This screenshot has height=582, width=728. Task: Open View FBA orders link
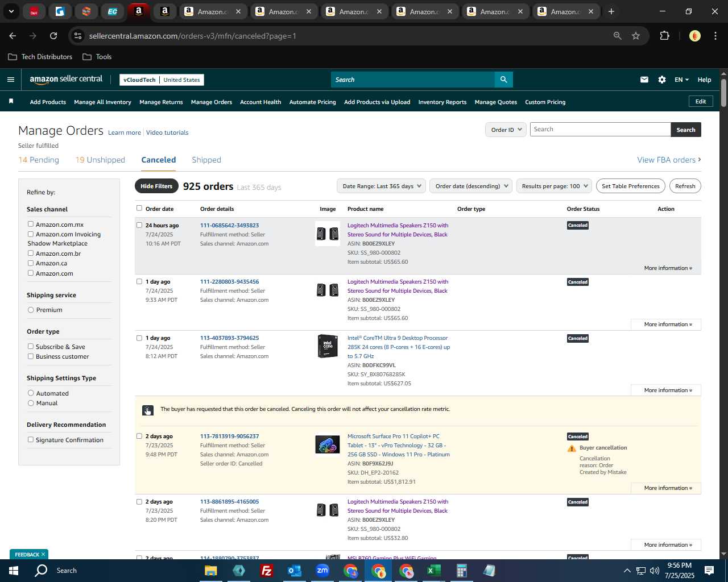[669, 160]
